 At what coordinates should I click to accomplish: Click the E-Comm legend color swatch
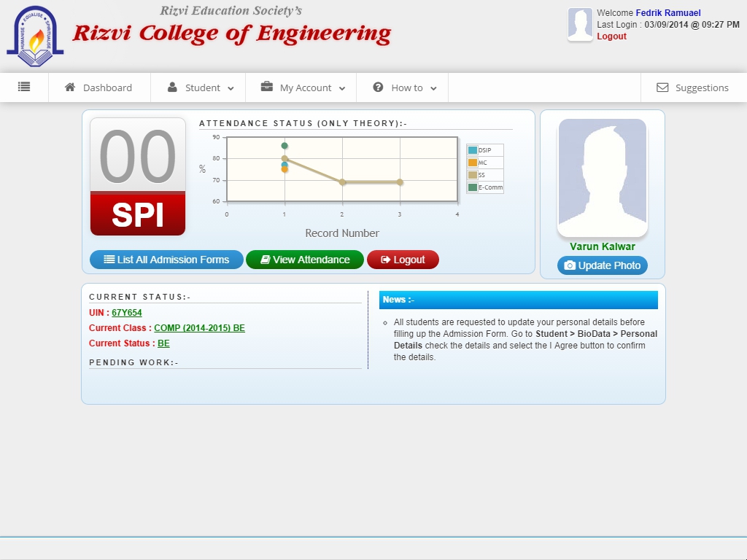473,187
